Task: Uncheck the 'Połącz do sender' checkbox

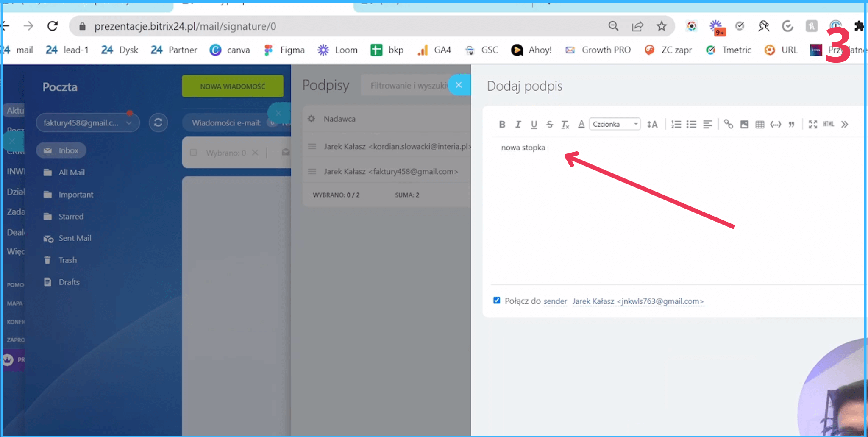Action: pos(497,301)
